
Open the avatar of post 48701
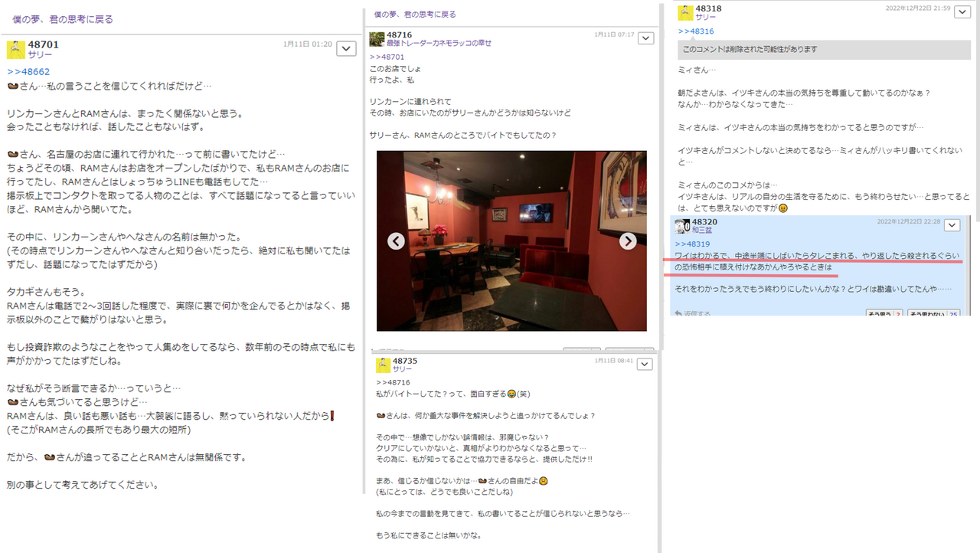tap(16, 50)
